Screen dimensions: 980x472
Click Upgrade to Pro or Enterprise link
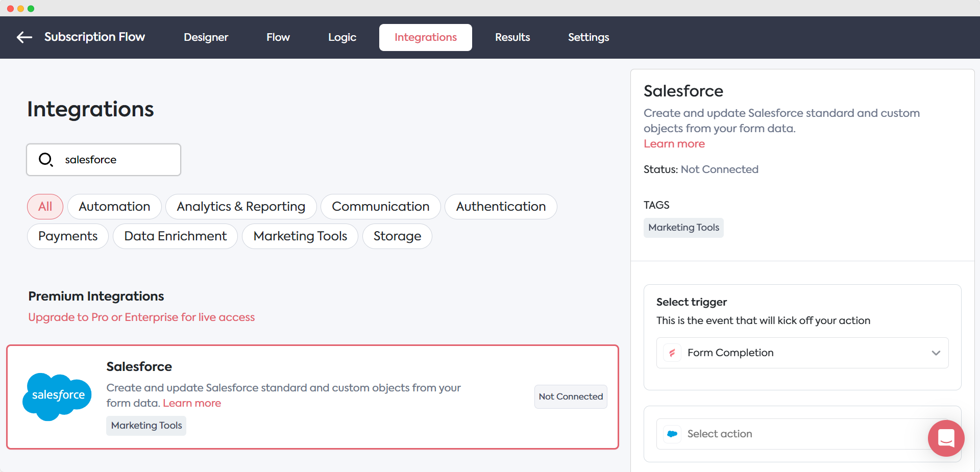point(141,317)
